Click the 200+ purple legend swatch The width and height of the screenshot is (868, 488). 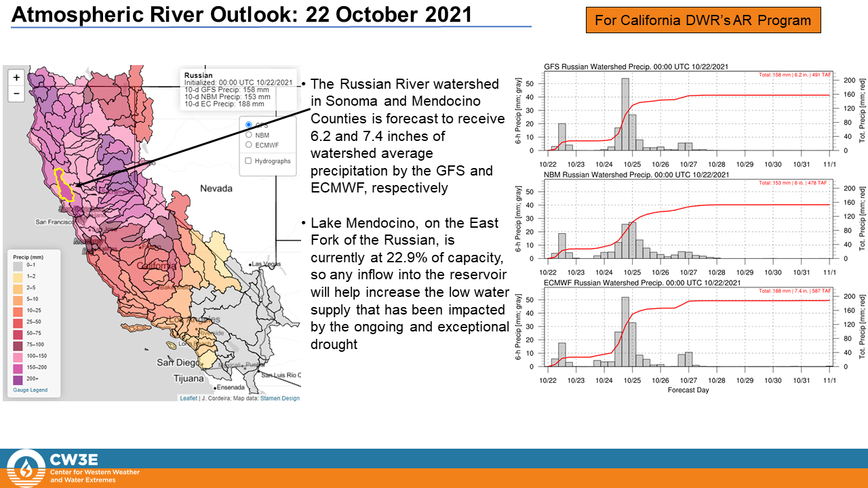pyautogui.click(x=18, y=380)
